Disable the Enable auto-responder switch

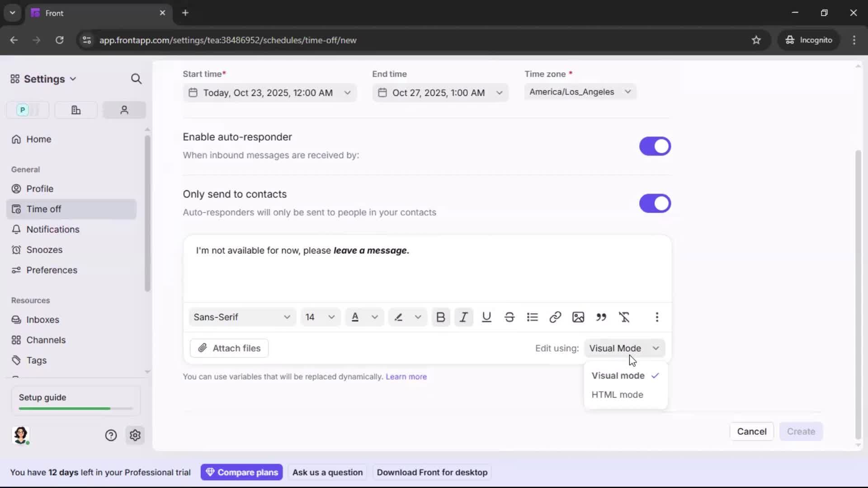click(655, 146)
